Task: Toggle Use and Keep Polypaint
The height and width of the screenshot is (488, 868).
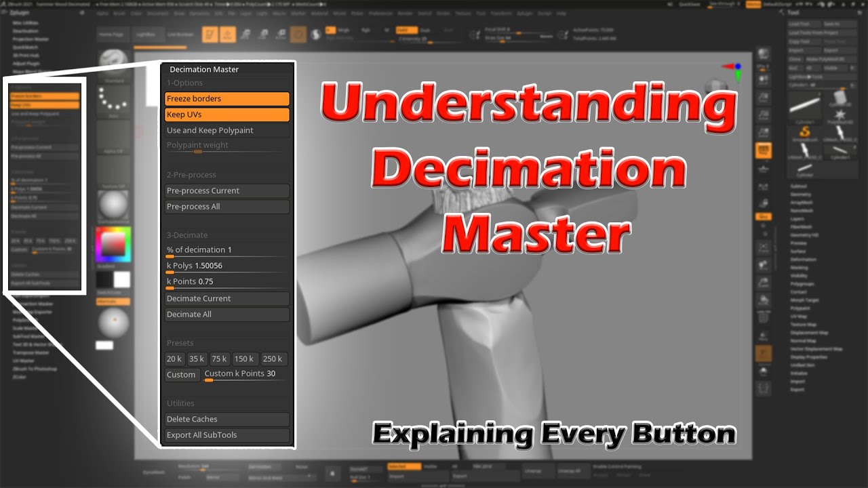Action: pyautogui.click(x=227, y=130)
